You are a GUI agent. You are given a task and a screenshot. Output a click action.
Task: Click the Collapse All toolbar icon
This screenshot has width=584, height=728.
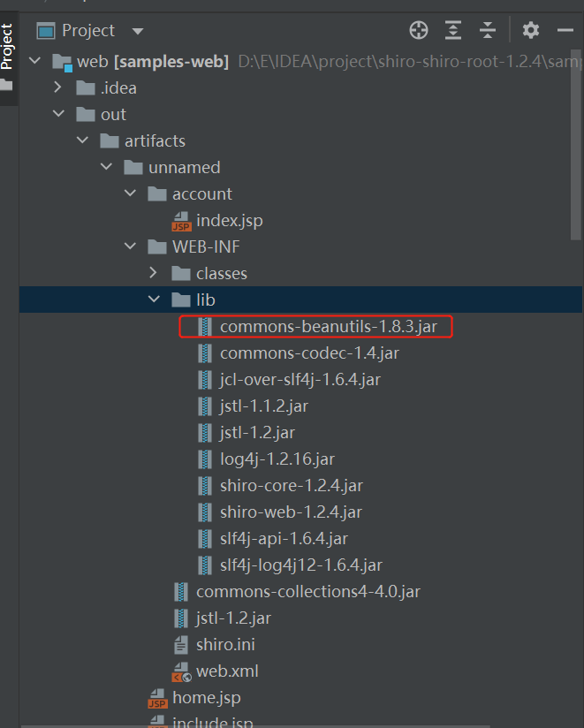[x=488, y=31]
